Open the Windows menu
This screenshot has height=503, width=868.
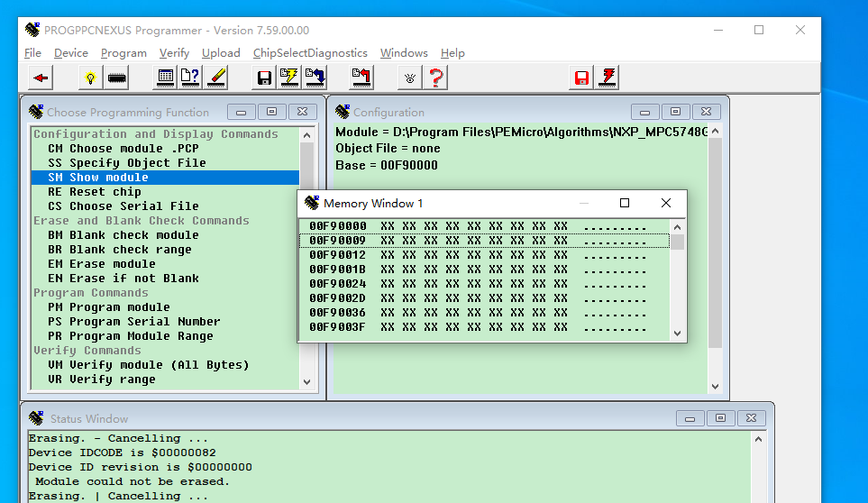point(404,52)
